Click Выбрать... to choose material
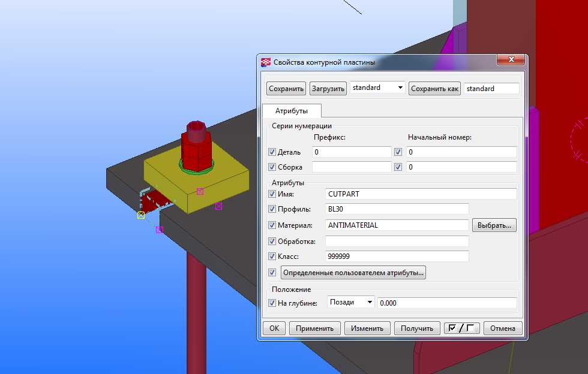The height and width of the screenshot is (374, 588). [494, 225]
